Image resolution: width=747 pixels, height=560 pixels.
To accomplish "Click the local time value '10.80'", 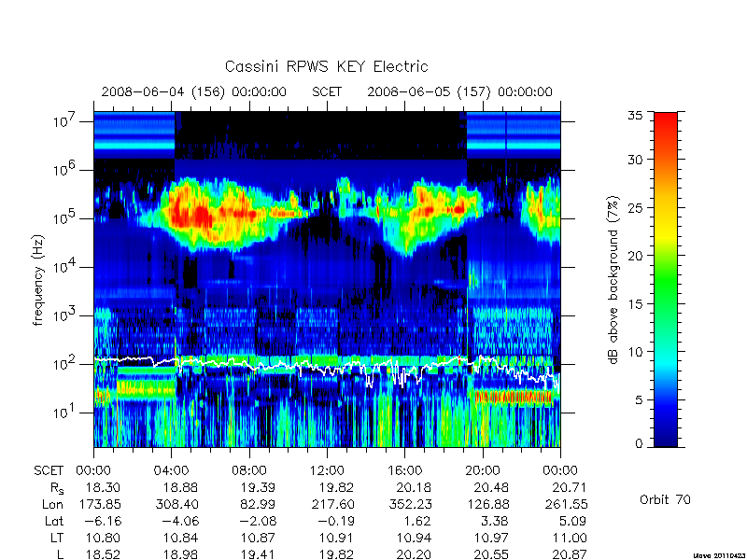I will pos(103,539).
